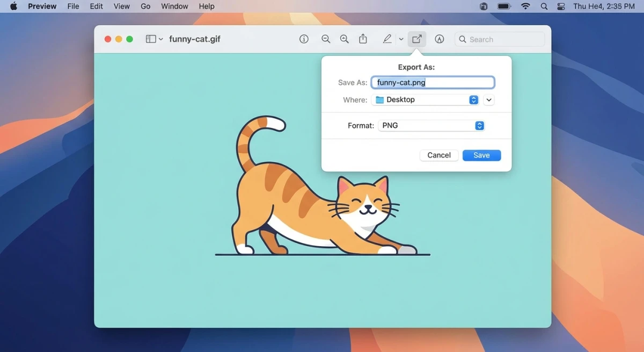Open Spotlight search icon in menu bar
Viewport: 644px width, 352px height.
[544, 6]
